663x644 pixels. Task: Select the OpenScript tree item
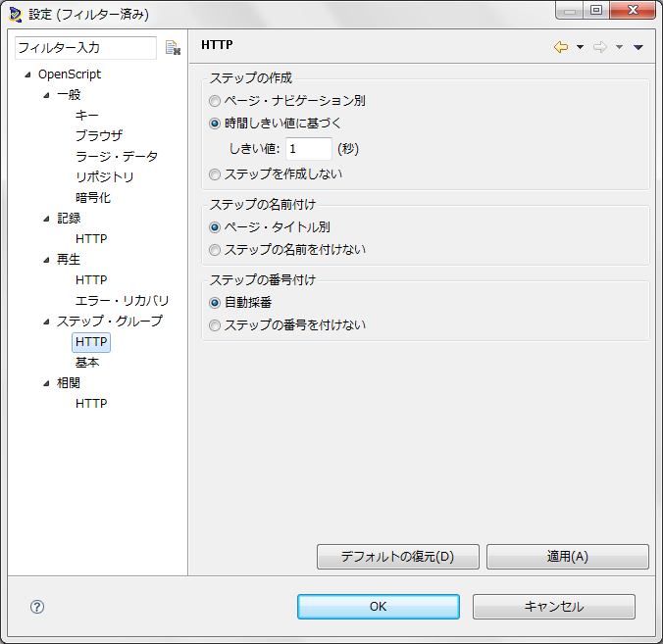pos(70,74)
